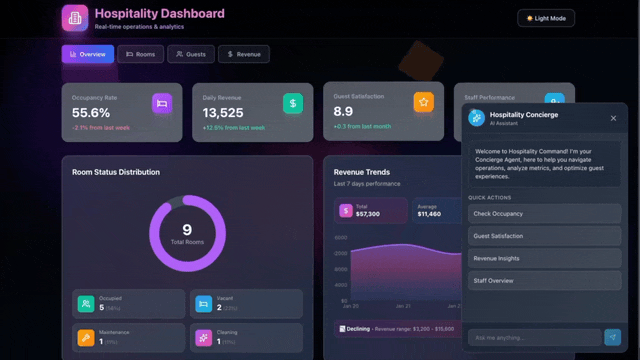This screenshot has width=640, height=360.
Task: Choose the Check Occupancy quick action
Action: click(x=544, y=214)
